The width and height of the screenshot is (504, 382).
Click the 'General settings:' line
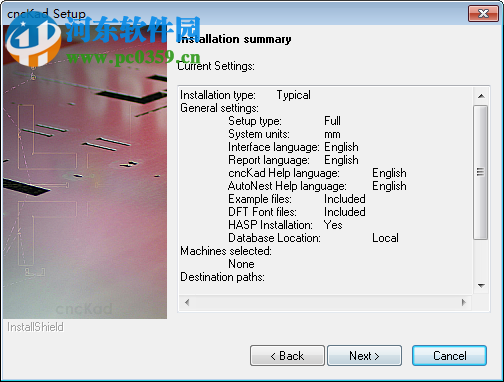pyautogui.click(x=219, y=108)
